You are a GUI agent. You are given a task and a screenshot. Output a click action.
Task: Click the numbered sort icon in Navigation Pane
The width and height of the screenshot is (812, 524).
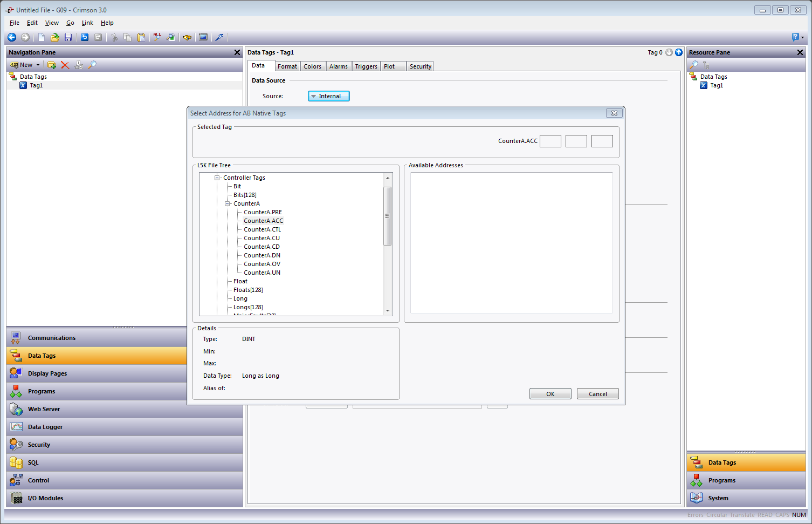[x=79, y=65]
